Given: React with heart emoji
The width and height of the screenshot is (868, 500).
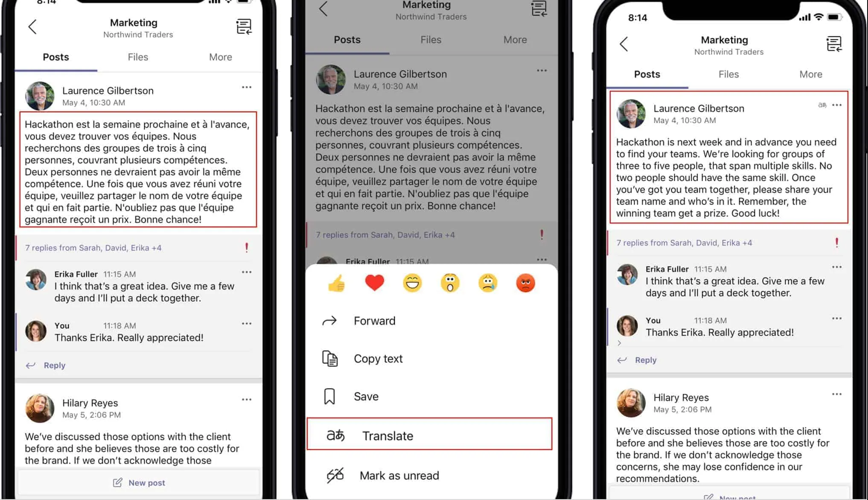Looking at the screenshot, I should point(375,284).
